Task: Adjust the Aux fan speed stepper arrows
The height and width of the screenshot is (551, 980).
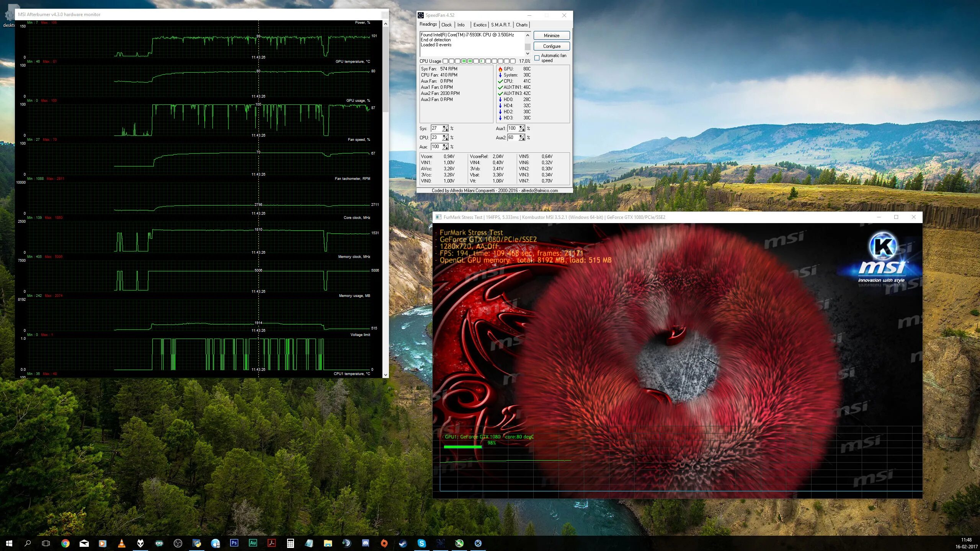Action: (445, 147)
